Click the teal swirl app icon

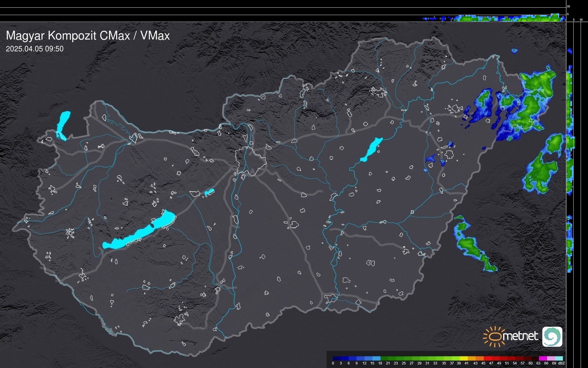[552, 336]
